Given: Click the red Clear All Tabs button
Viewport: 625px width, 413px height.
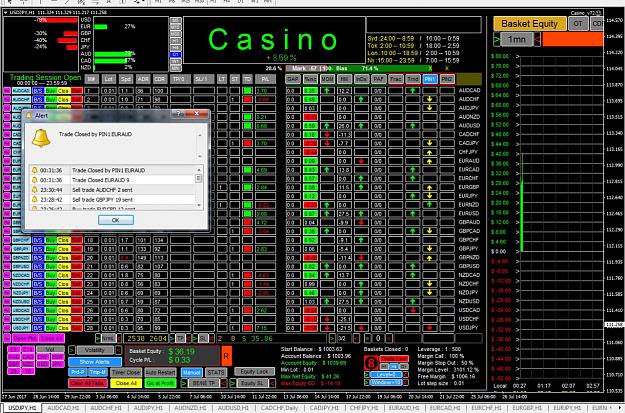Looking at the screenshot, I should (88, 383).
